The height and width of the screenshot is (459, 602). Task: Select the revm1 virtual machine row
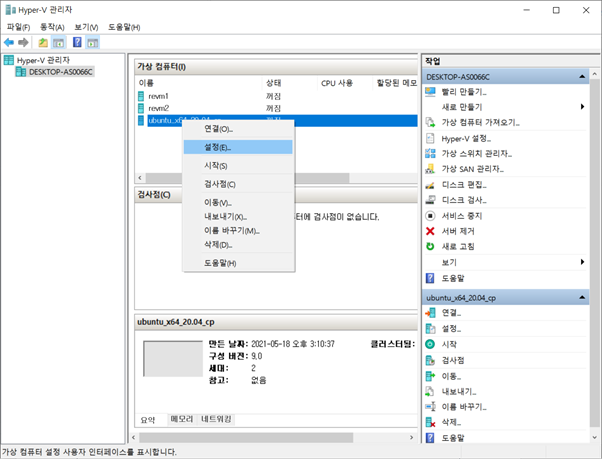coord(276,96)
